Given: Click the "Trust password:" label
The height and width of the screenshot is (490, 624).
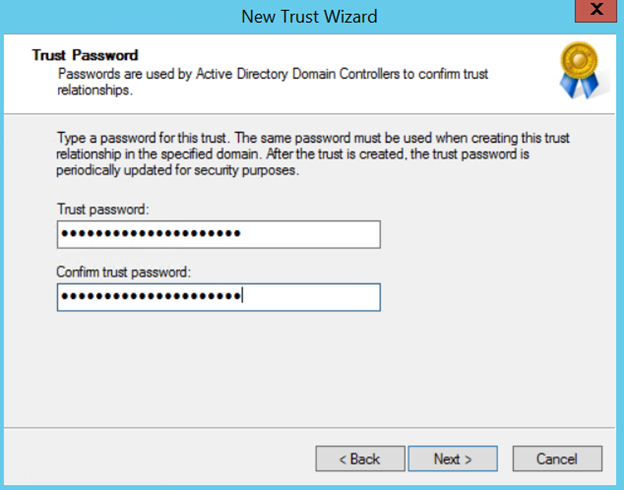Looking at the screenshot, I should 101,209.
